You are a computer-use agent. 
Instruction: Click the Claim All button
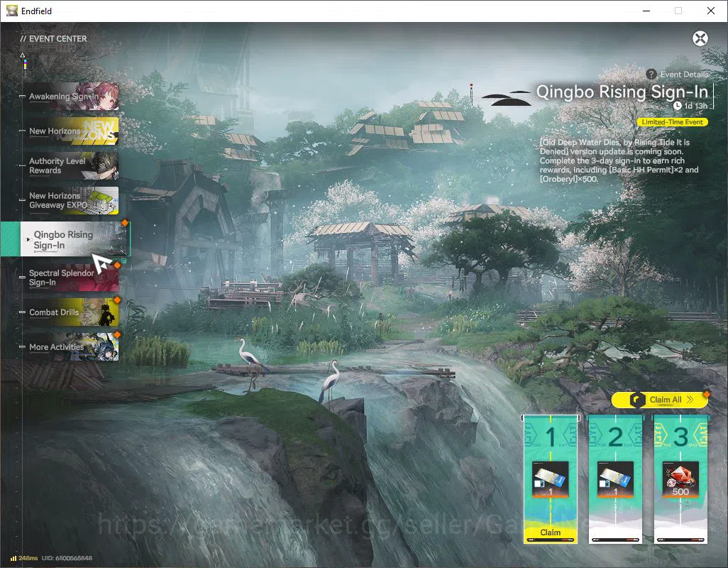[x=659, y=400]
